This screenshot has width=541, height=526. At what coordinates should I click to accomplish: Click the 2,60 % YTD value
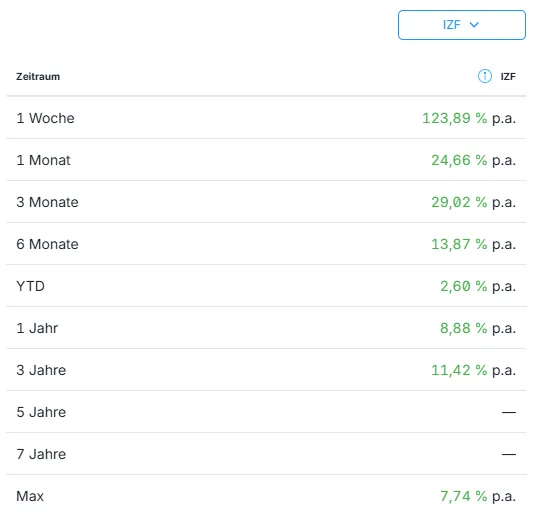click(x=463, y=286)
